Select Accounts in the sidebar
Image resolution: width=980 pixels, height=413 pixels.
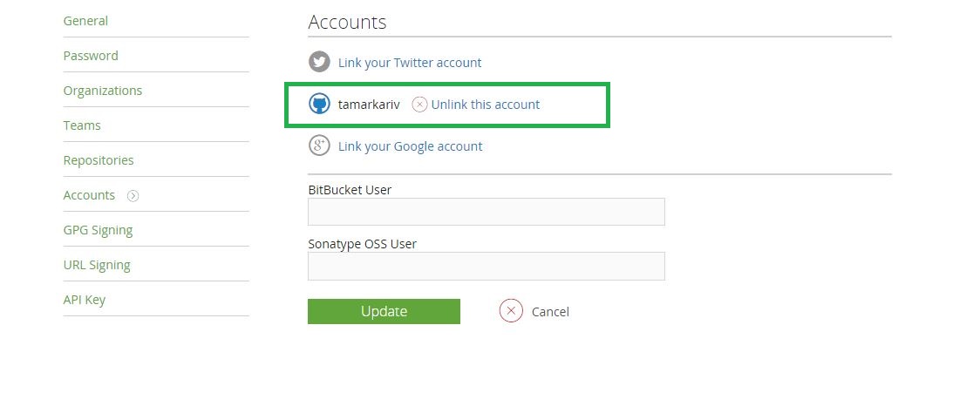click(x=89, y=195)
